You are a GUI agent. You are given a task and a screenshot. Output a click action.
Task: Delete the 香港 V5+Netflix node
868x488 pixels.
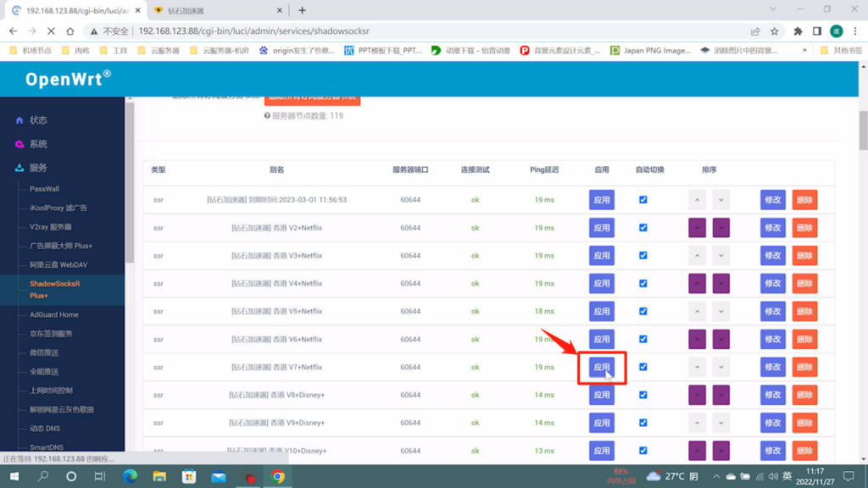point(804,312)
